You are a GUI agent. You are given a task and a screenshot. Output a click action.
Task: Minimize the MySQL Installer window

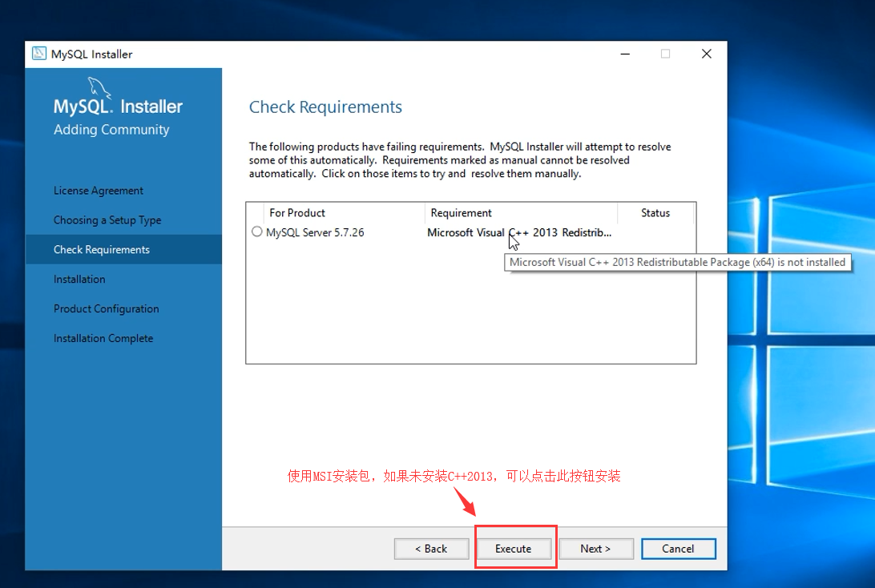[x=625, y=54]
